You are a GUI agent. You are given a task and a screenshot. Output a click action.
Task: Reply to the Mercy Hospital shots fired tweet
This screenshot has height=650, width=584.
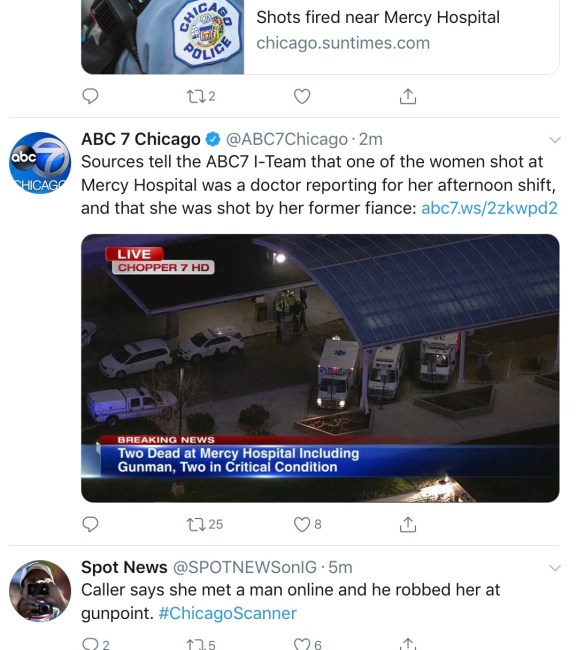coord(90,96)
